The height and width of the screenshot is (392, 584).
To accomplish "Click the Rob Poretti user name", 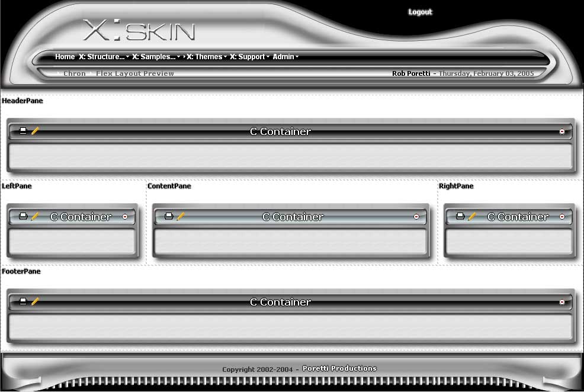I will click(411, 73).
